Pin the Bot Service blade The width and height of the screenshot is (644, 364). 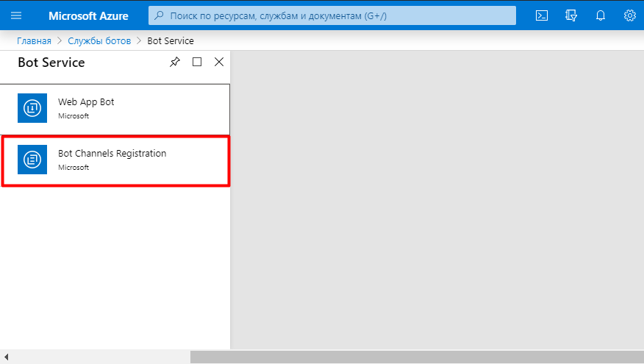pyautogui.click(x=174, y=62)
